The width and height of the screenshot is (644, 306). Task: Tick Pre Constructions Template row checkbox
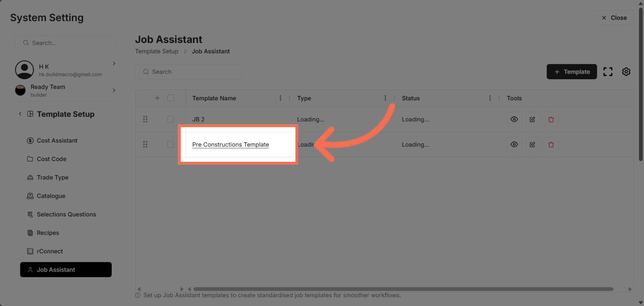(170, 144)
